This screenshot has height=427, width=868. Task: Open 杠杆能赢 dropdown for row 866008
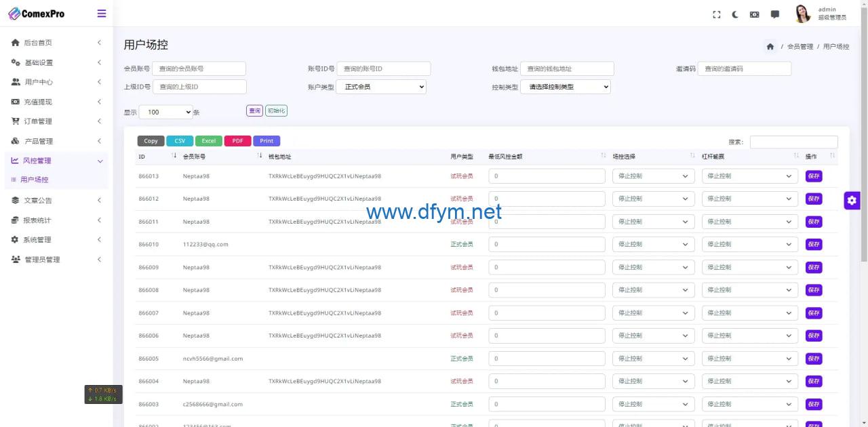pos(749,290)
